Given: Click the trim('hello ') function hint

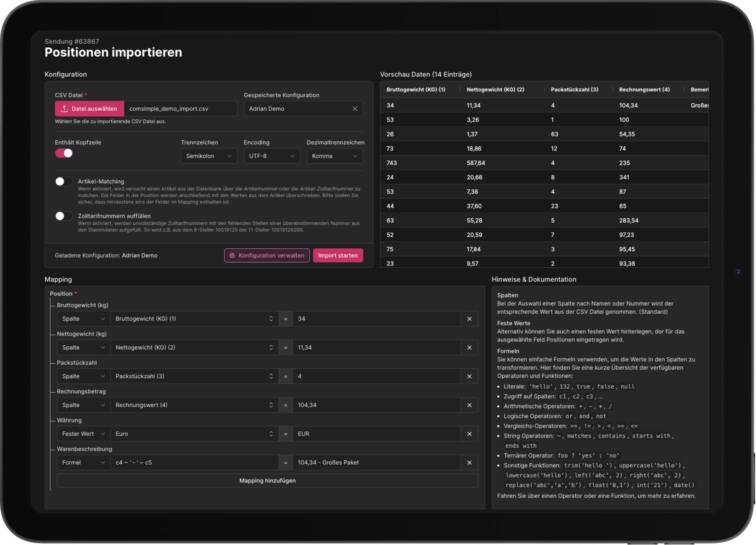Looking at the screenshot, I should point(588,466).
